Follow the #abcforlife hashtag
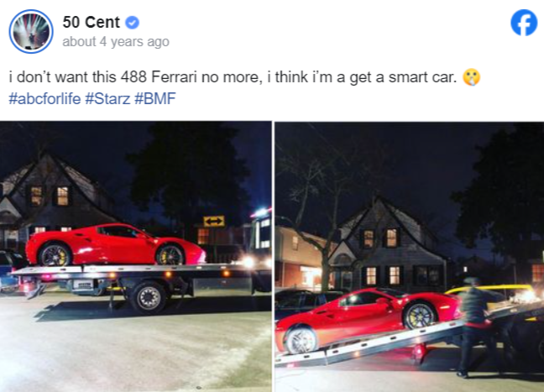This screenshot has width=544, height=392. coord(44,98)
